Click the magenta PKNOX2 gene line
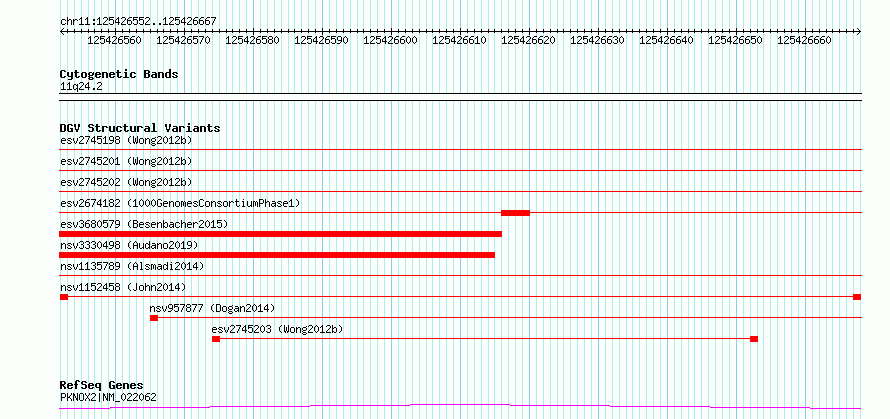Viewport: 890px width, 419px height. (x=460, y=407)
